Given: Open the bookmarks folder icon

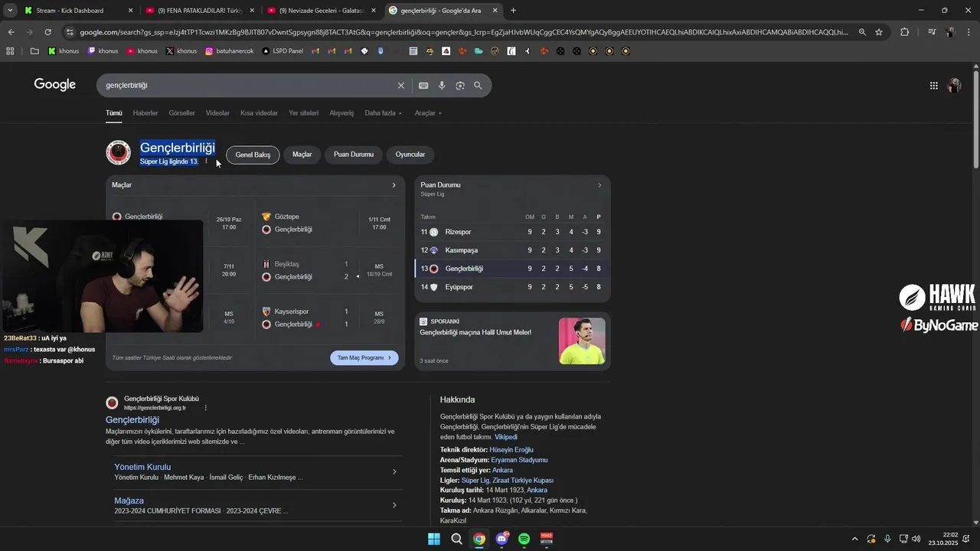Looking at the screenshot, I should [x=34, y=51].
